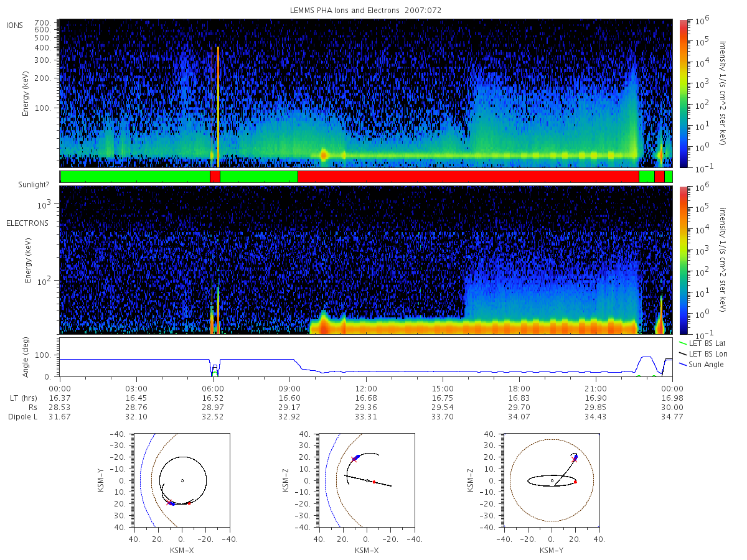Click the 18:00 time axis tick label
The width and height of the screenshot is (747, 560).
tap(519, 388)
